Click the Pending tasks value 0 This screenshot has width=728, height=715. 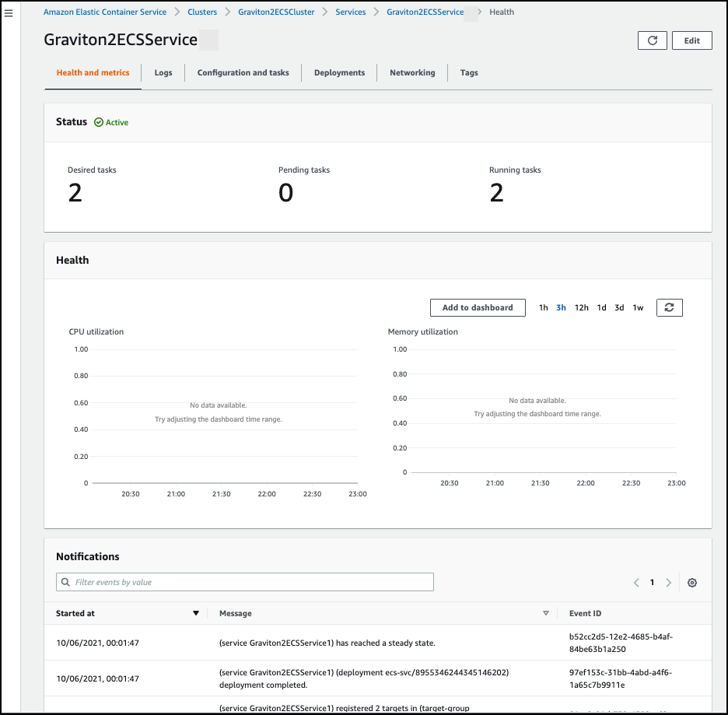(x=286, y=193)
